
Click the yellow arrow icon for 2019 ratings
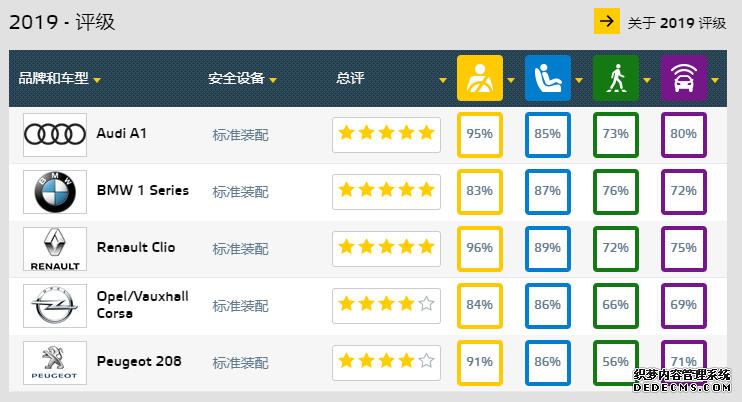point(607,21)
